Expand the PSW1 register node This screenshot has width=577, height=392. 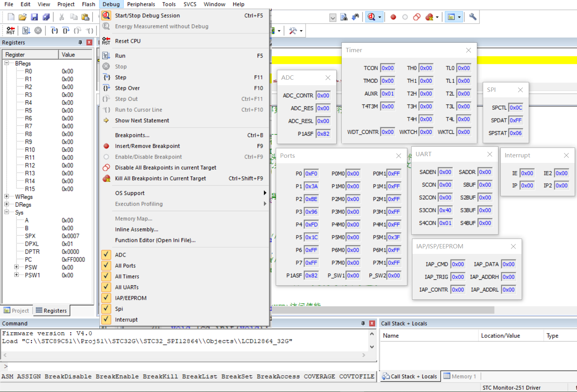16,275
